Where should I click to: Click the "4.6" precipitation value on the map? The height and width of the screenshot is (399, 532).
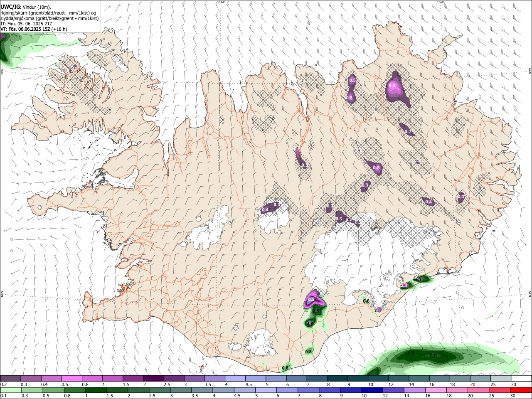310,323
